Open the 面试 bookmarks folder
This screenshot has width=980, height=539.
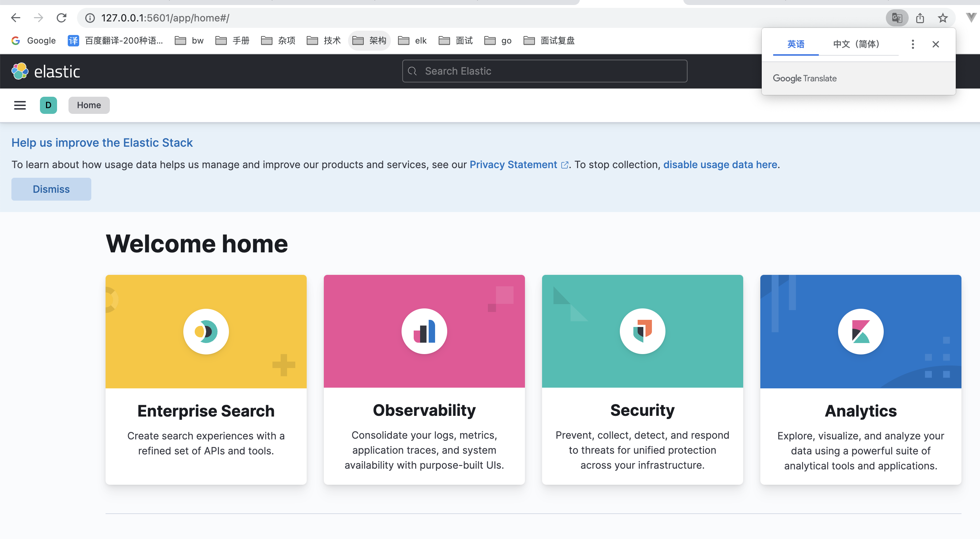tap(456, 40)
